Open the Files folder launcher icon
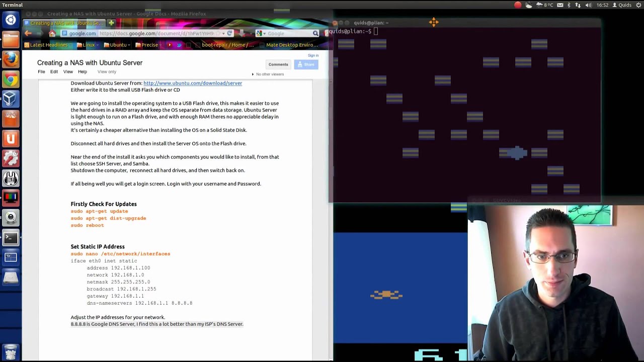This screenshot has width=644, height=362. click(x=11, y=40)
